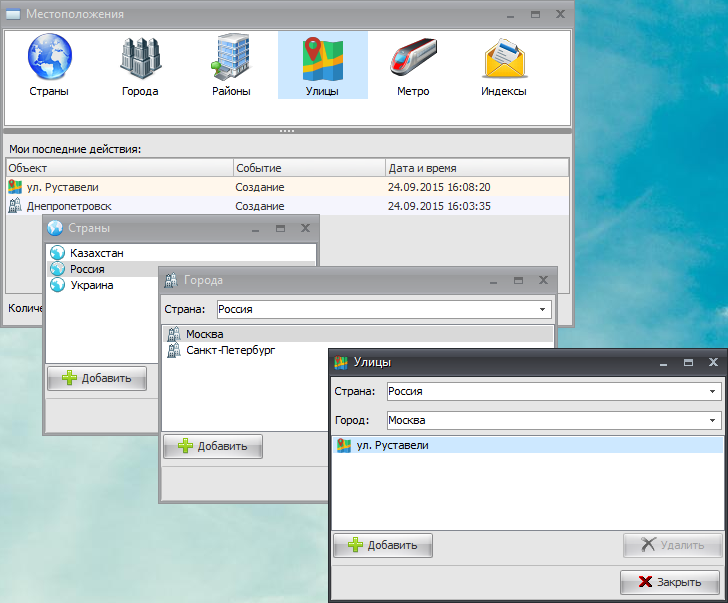This screenshot has width=728, height=603.
Task: Sort by Дата и время column header
Action: 476,168
